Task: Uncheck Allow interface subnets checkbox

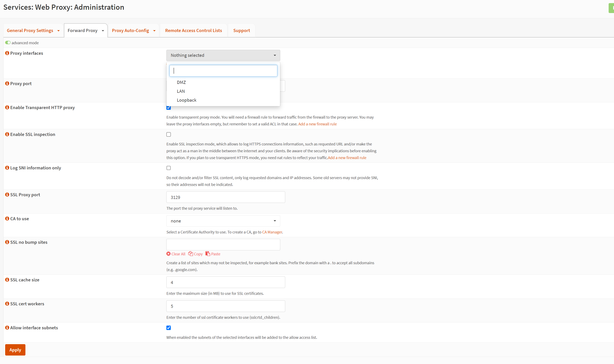Action: pos(168,328)
